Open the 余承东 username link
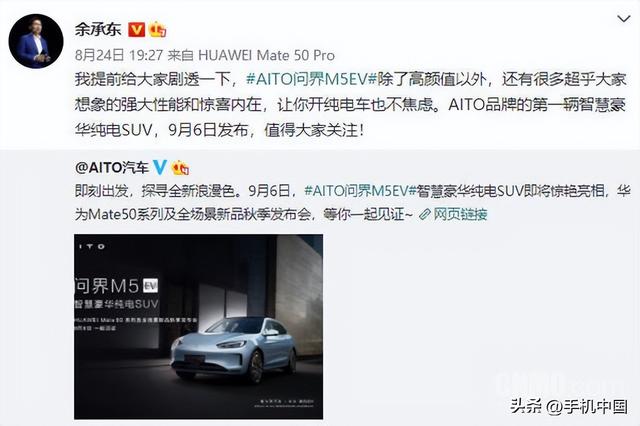The height and width of the screenshot is (426, 640). 98,29
